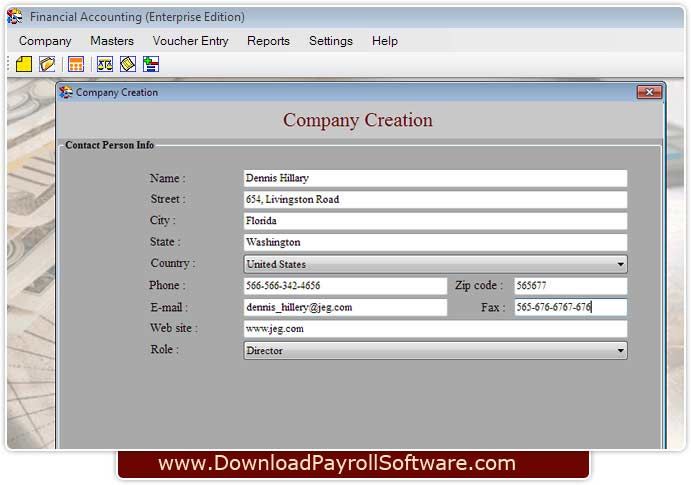Click the State field containing Washington
This screenshot has width=691, height=485.
tap(435, 242)
